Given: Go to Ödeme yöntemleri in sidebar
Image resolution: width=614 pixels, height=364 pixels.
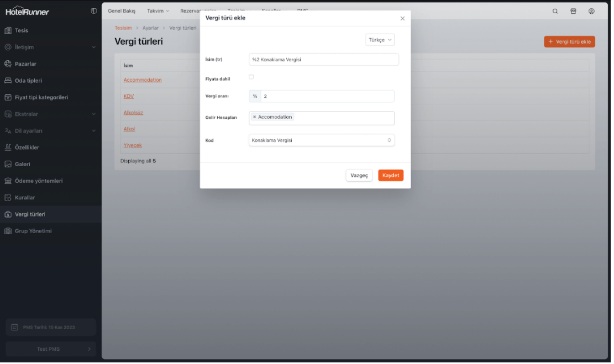Looking at the screenshot, I should point(38,181).
